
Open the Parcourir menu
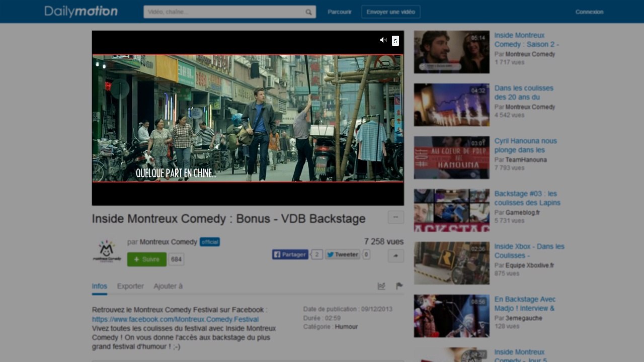coord(340,12)
